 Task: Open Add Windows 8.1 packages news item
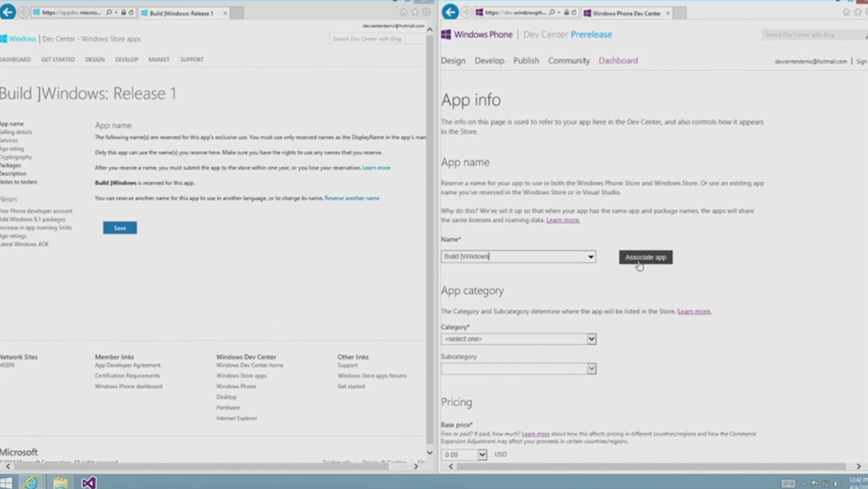(33, 219)
